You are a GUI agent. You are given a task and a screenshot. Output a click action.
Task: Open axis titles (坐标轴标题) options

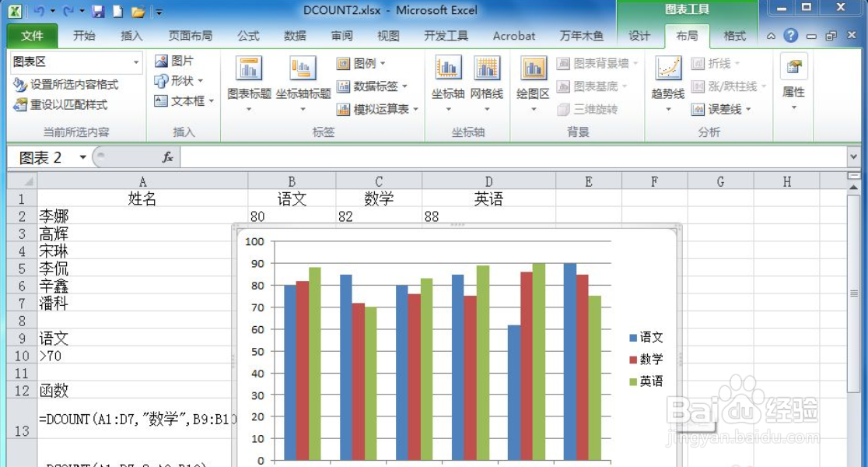pos(303,83)
